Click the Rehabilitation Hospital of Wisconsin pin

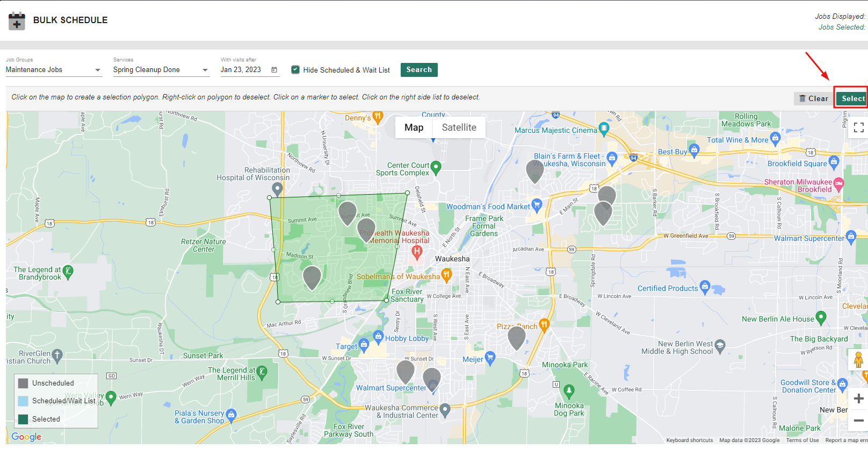(277, 189)
